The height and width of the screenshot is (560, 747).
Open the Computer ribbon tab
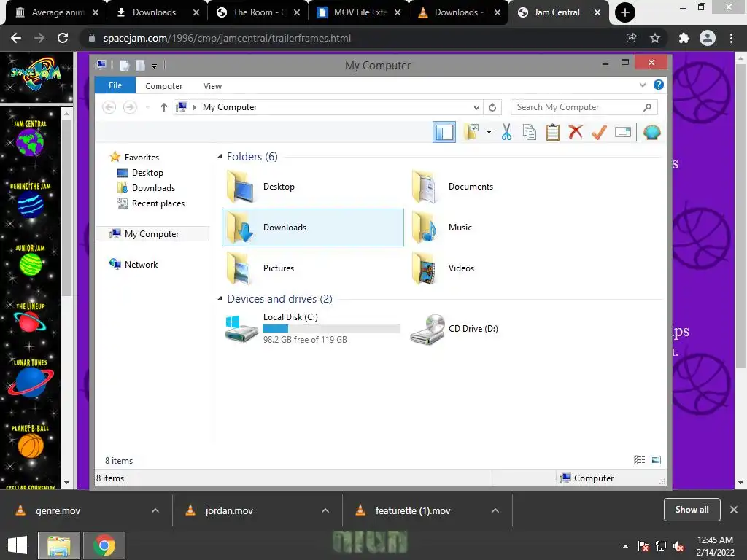pos(164,86)
